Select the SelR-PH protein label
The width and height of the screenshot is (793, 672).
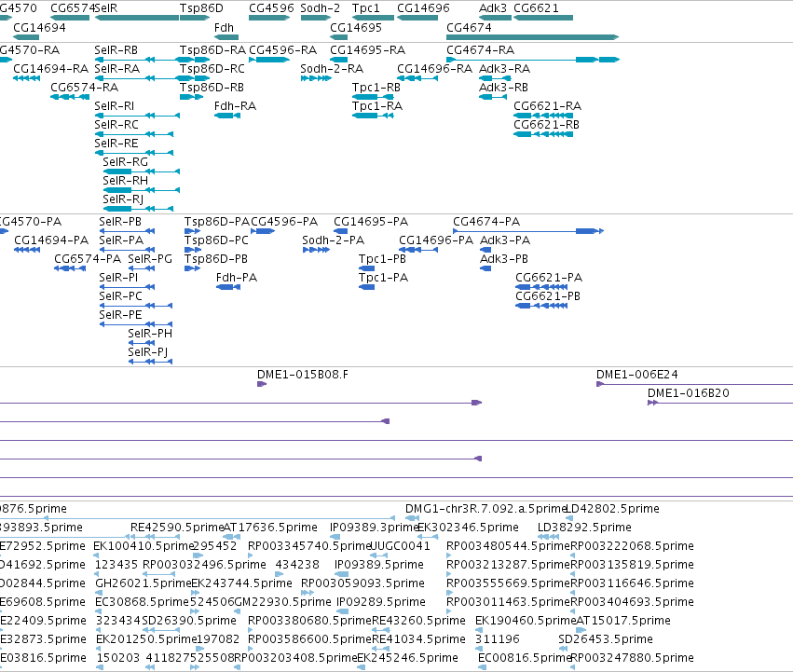coord(150,334)
